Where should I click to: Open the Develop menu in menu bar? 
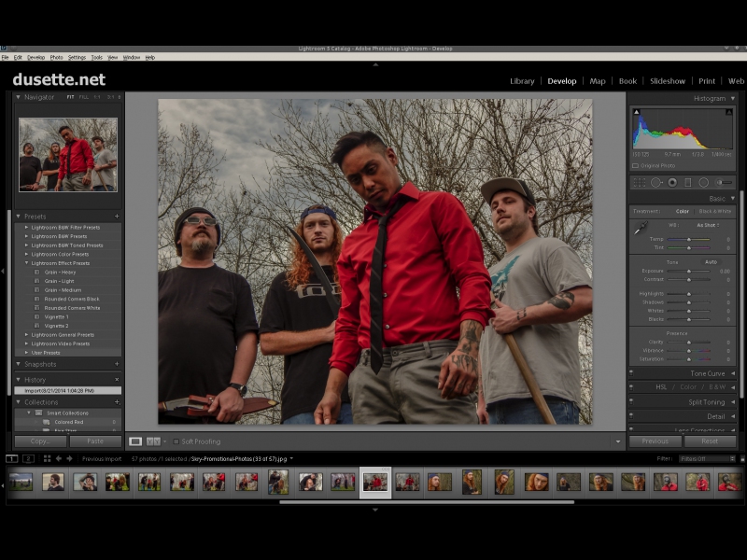(35, 58)
